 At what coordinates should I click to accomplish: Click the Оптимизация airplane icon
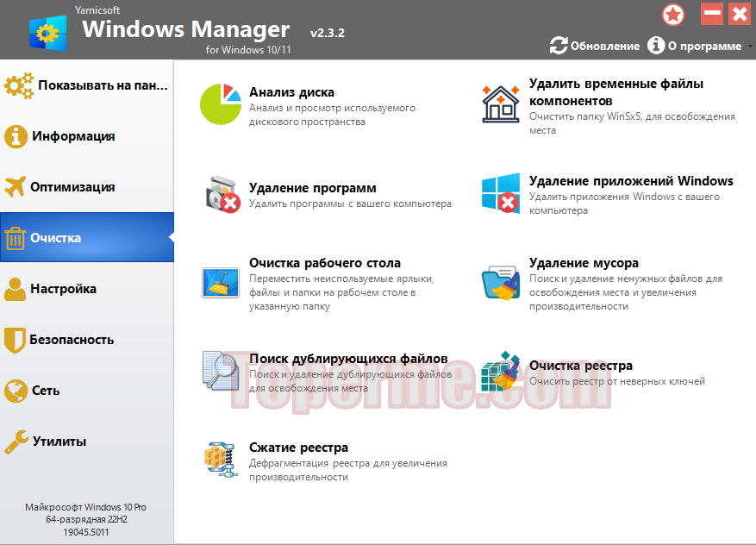15,186
